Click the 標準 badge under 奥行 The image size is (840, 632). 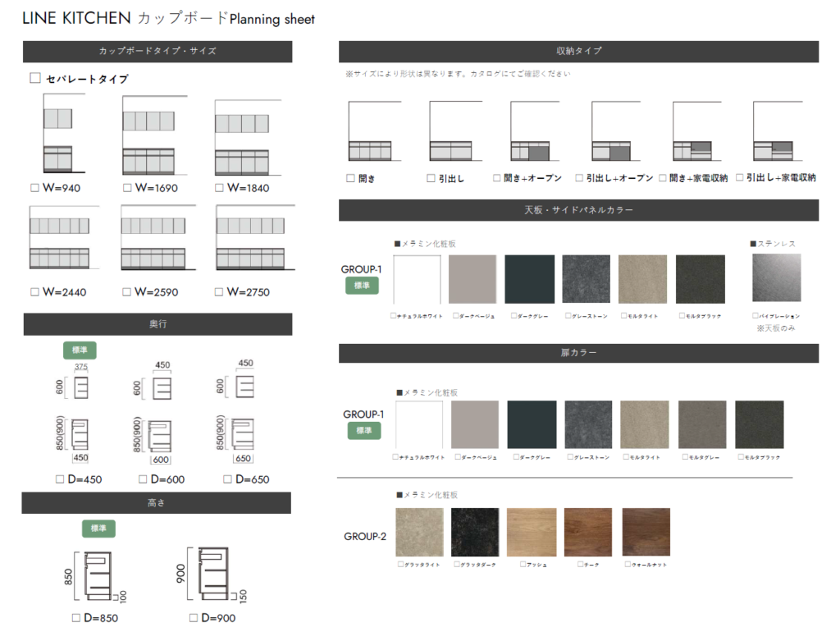(x=80, y=350)
